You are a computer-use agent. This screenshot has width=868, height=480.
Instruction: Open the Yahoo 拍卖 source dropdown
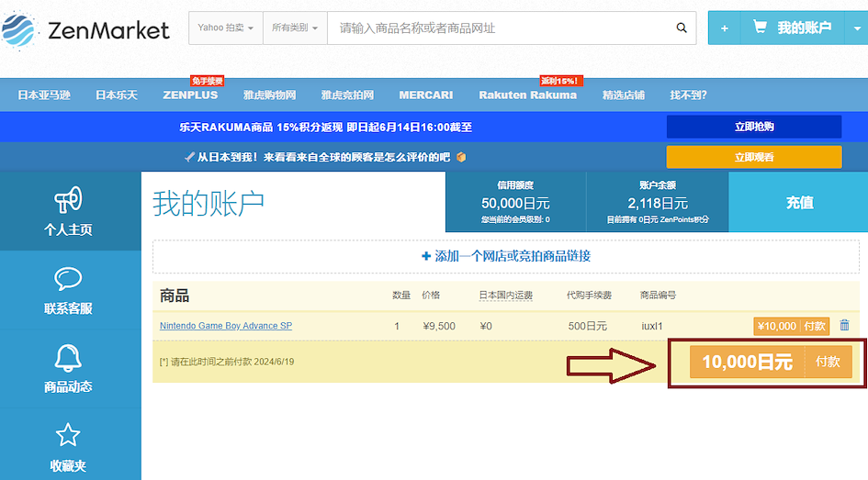(x=226, y=28)
